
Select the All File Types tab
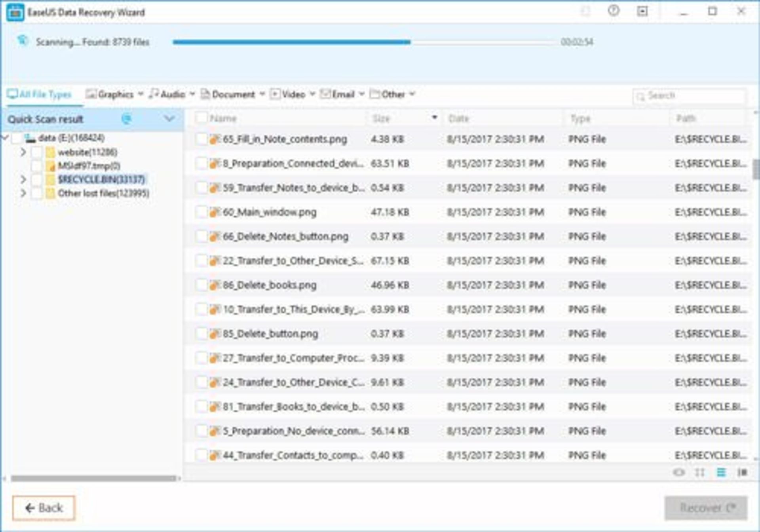(40, 94)
